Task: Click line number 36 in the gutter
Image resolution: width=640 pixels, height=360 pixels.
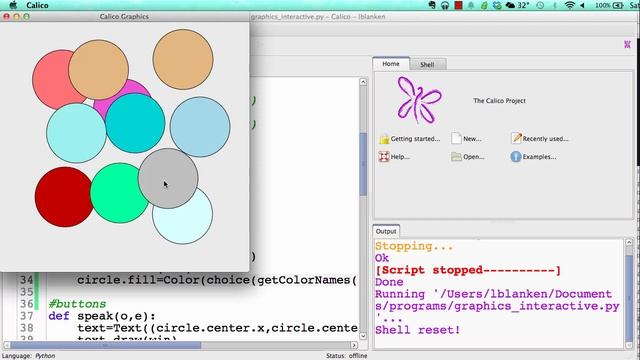Action: click(26, 304)
